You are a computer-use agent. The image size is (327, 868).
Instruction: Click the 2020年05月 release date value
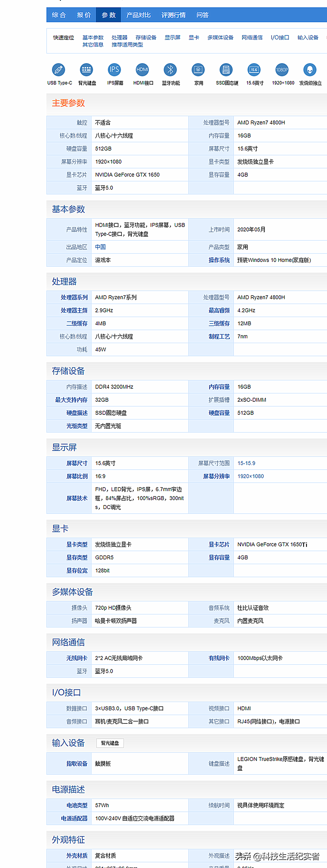(251, 230)
